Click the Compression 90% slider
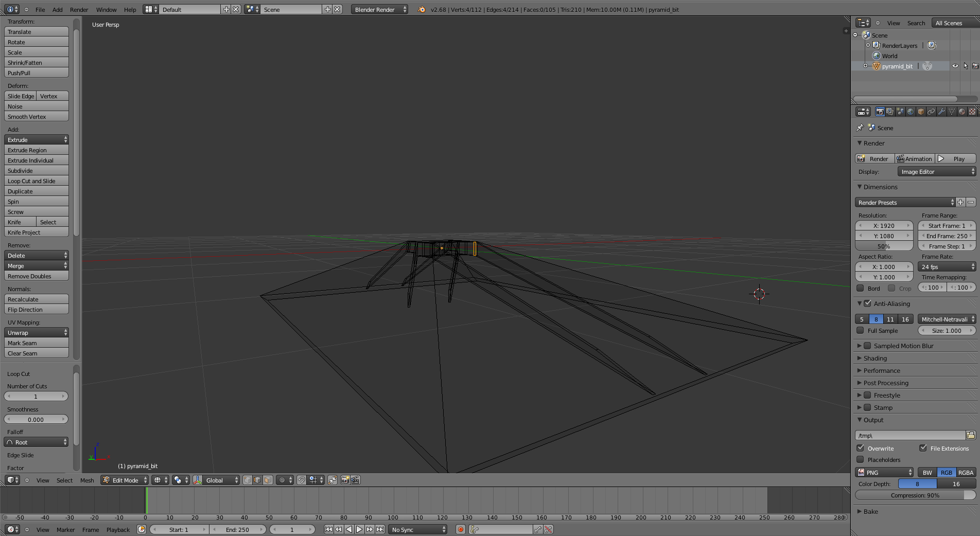The width and height of the screenshot is (980, 536). click(x=915, y=495)
